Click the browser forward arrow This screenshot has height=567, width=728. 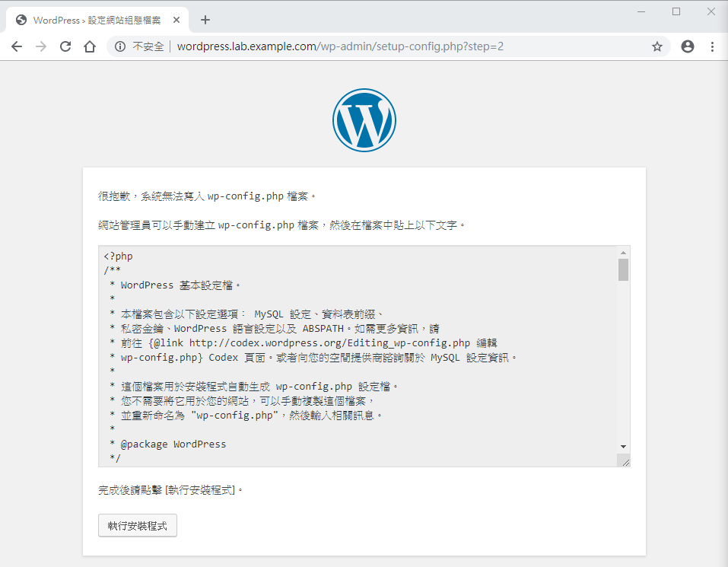41,46
